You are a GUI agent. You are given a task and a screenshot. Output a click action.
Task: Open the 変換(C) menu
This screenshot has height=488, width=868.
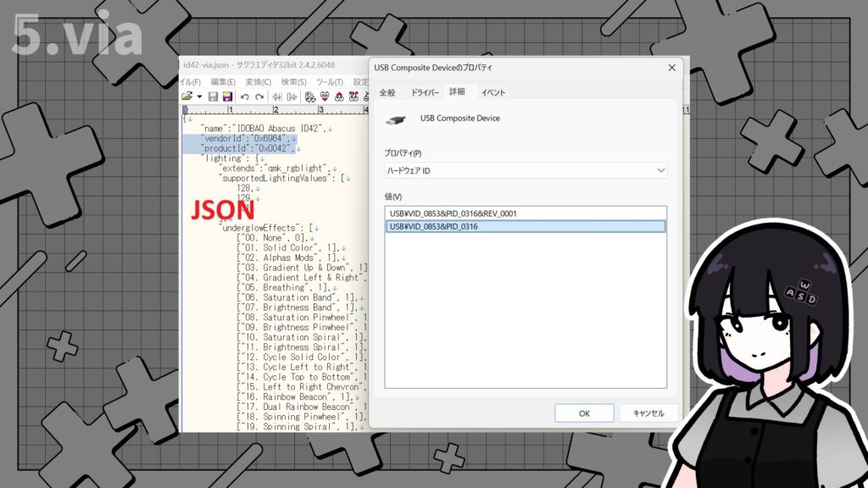tap(258, 81)
